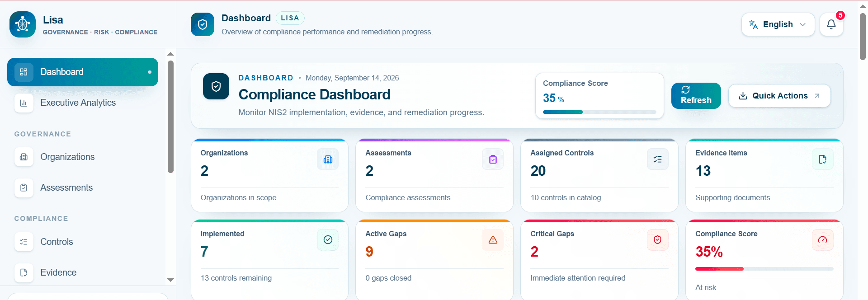Click the red notification count badge
The image size is (868, 300).
click(840, 15)
